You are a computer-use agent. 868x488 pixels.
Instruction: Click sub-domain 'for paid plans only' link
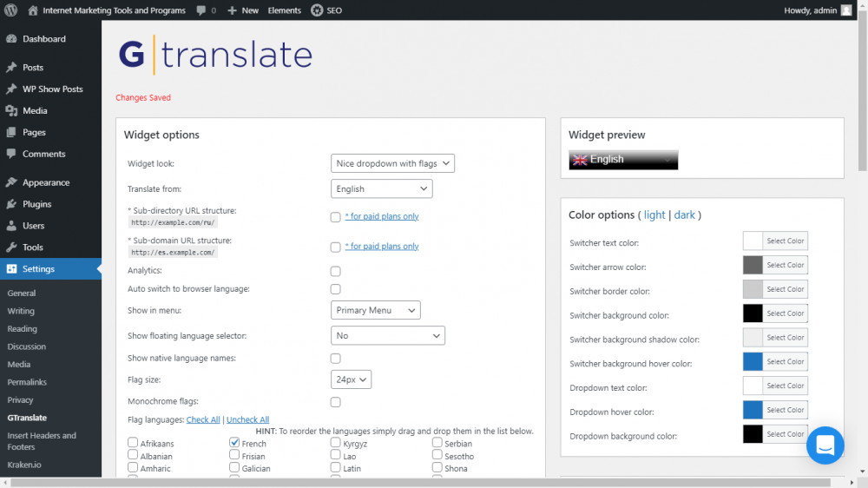[382, 246]
